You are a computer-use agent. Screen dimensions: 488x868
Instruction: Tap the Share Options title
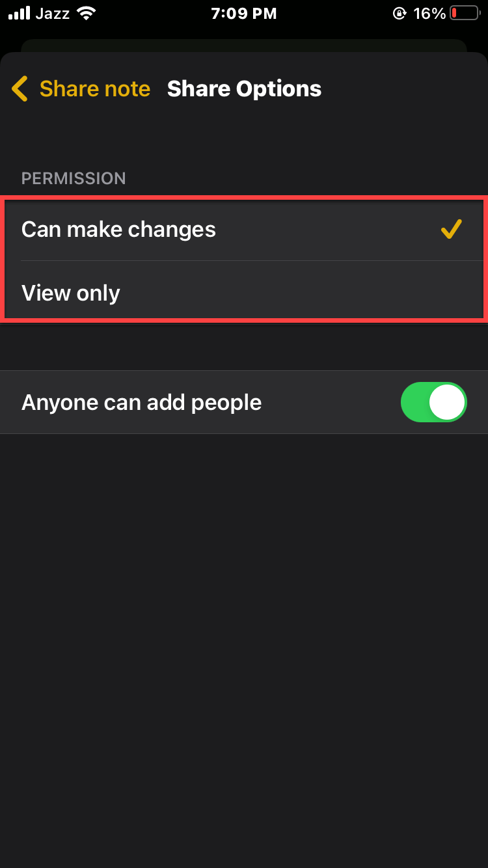point(244,89)
